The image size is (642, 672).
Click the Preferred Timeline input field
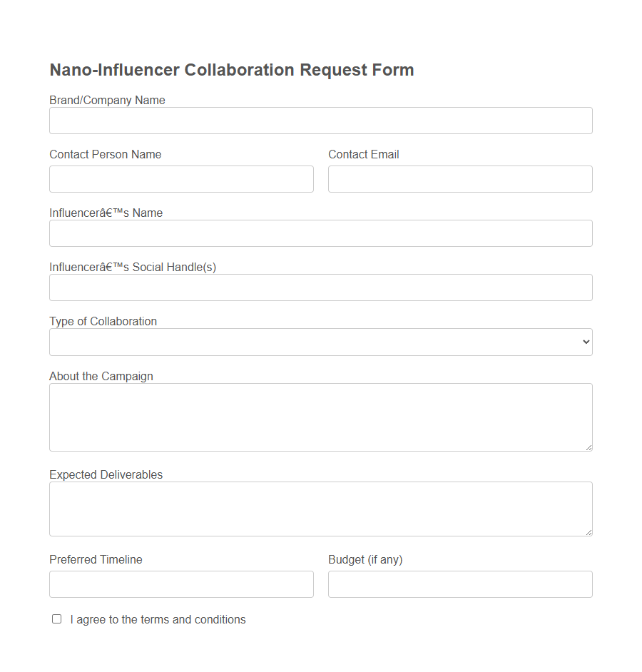[x=181, y=584]
